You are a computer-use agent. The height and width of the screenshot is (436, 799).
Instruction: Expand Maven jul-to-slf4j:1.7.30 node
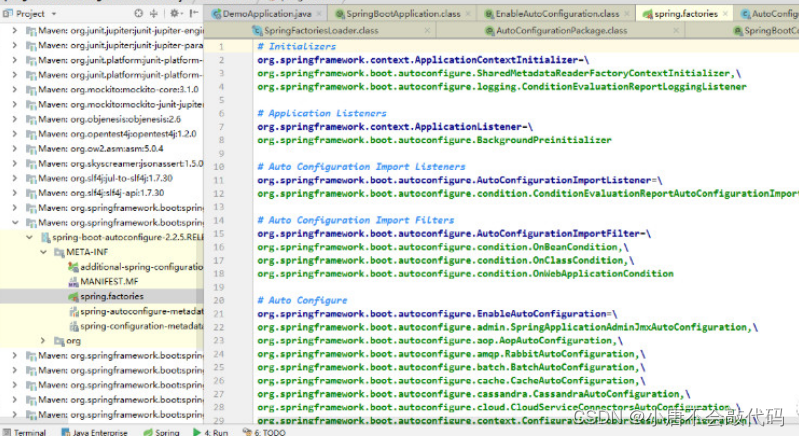[x=15, y=178]
